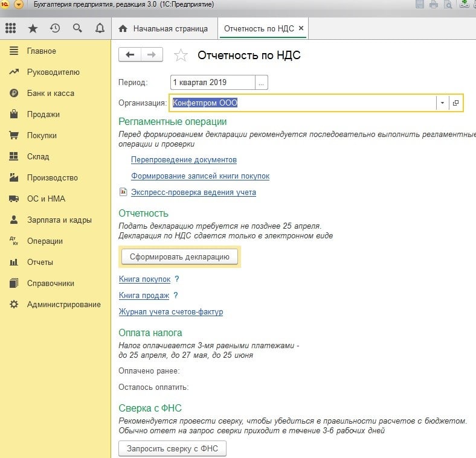Add this page to favorites star
476x458 pixels.
coord(180,56)
